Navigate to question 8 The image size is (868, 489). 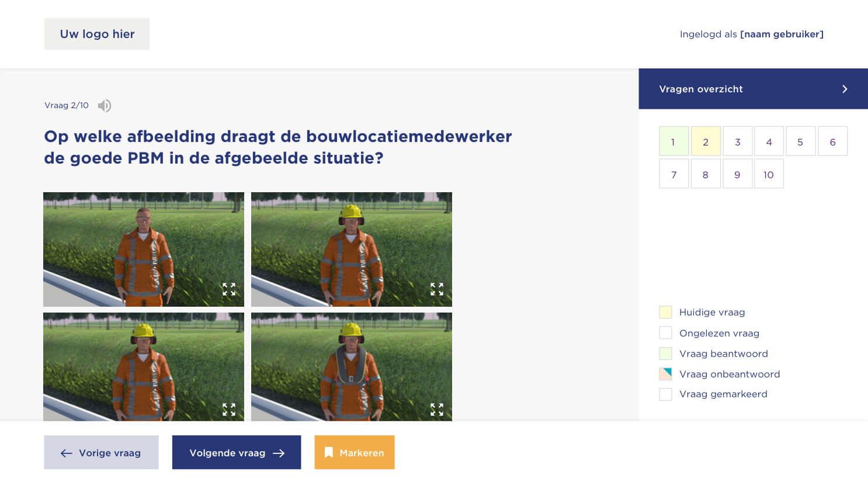706,174
